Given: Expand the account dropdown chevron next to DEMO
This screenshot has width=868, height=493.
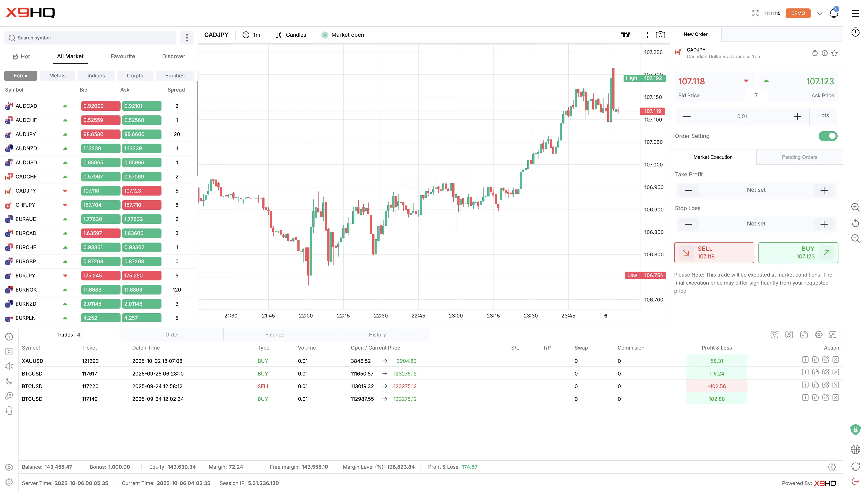Looking at the screenshot, I should [x=819, y=13].
